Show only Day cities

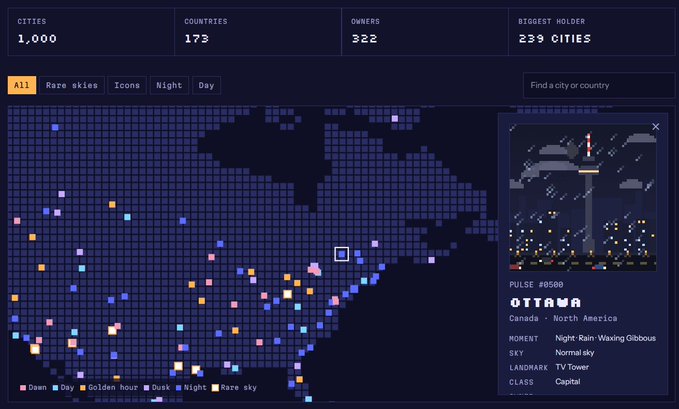pos(206,85)
